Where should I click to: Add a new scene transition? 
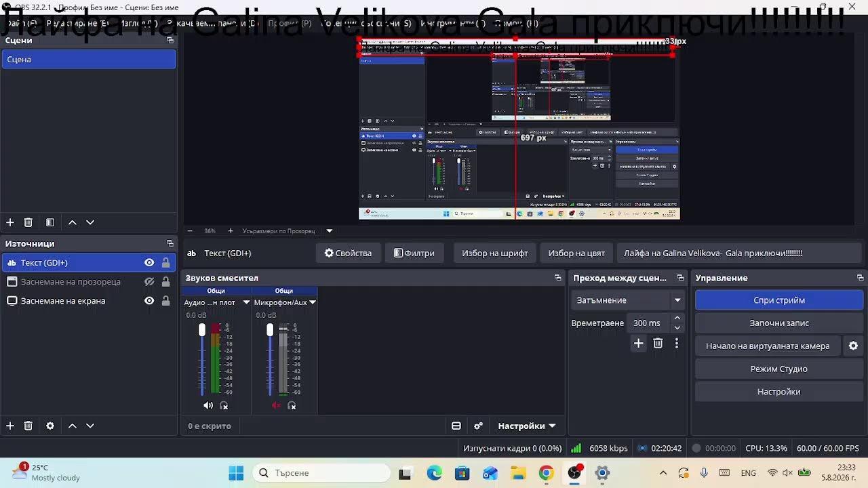638,344
